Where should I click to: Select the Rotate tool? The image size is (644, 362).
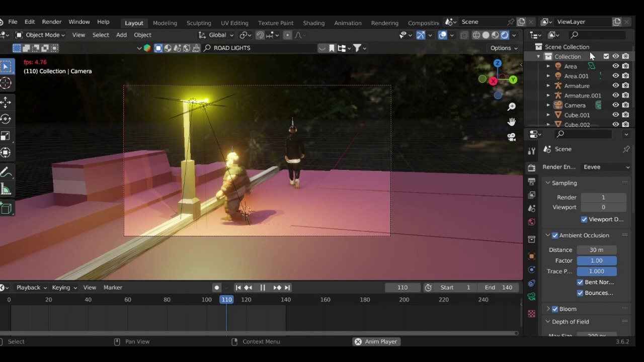click(6, 119)
